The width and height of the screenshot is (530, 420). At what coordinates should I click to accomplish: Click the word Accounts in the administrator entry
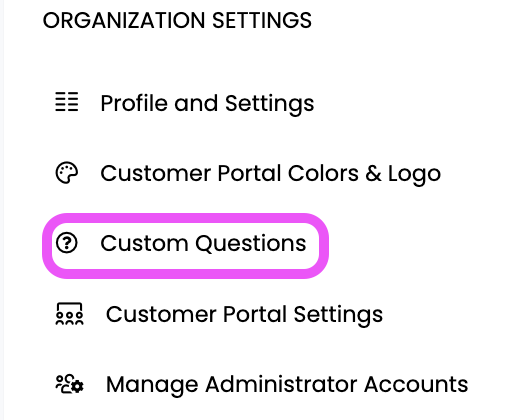pos(416,384)
